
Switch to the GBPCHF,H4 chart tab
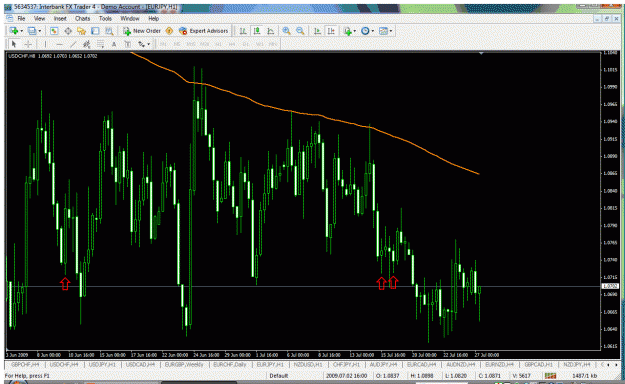(25, 364)
